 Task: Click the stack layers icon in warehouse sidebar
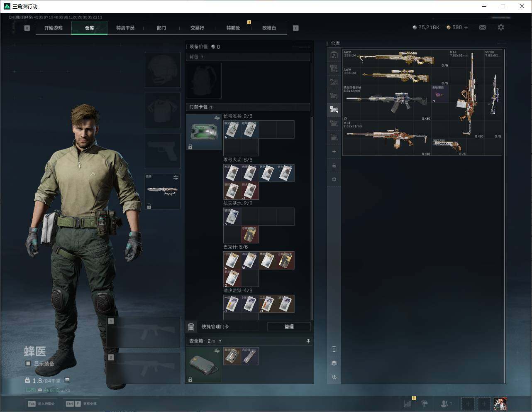pyautogui.click(x=334, y=363)
